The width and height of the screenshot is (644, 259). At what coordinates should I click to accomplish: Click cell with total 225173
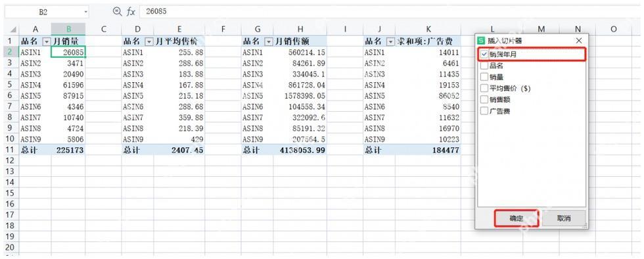(68, 150)
